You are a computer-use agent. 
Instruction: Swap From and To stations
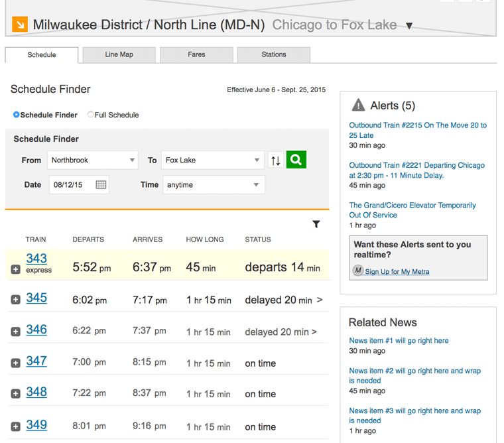(275, 160)
